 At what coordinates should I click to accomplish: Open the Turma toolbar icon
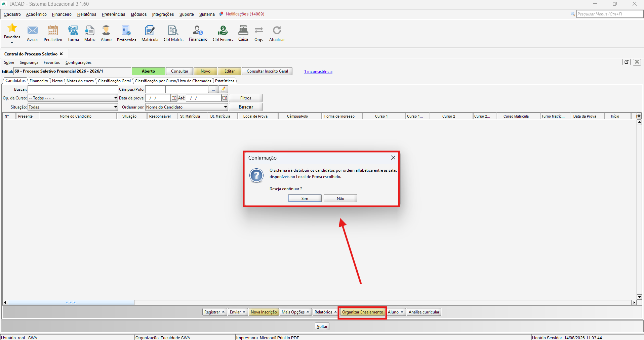click(73, 30)
